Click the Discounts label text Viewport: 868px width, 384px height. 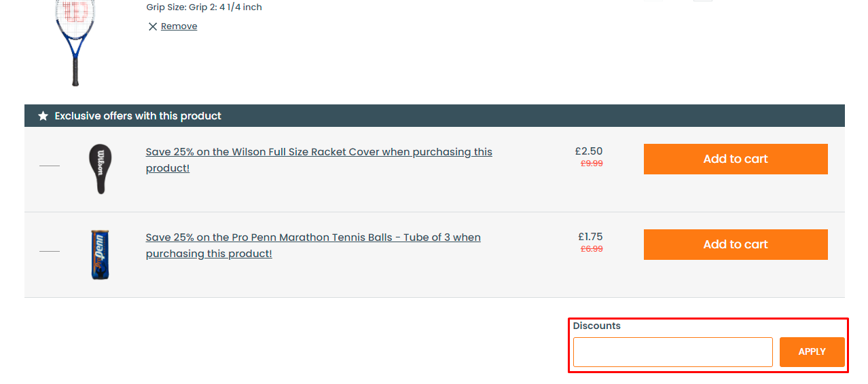click(596, 326)
